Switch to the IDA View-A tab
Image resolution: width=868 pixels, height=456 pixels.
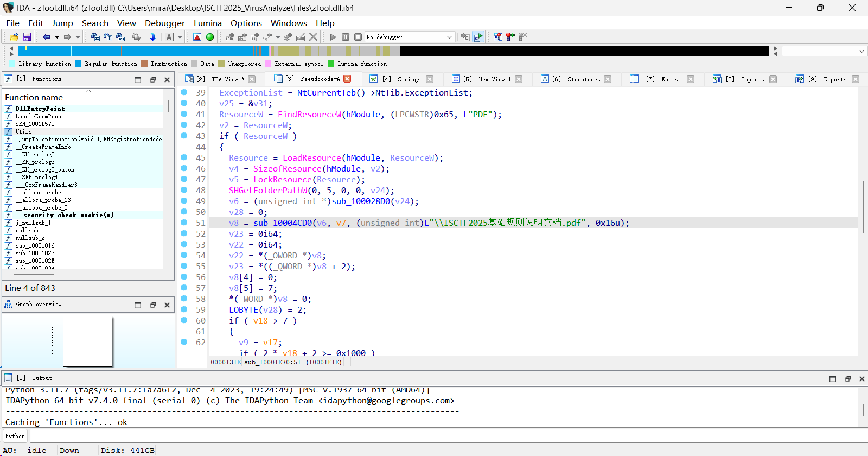(x=220, y=79)
